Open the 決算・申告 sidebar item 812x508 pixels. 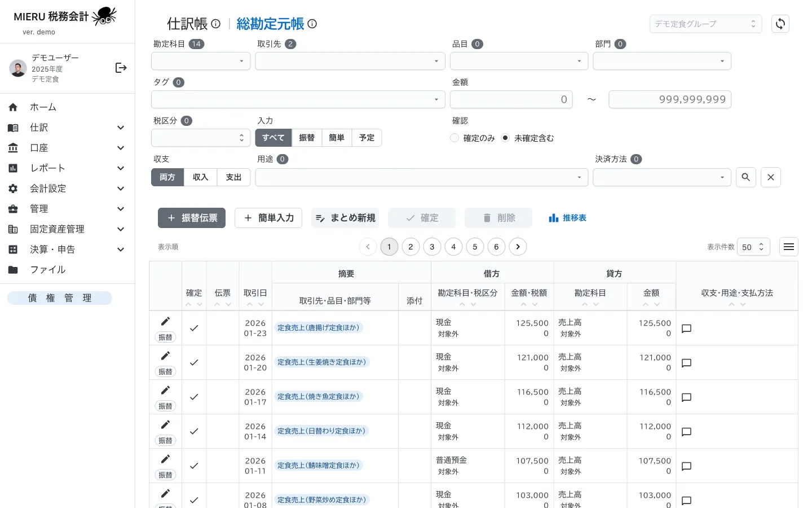pyautogui.click(x=67, y=249)
